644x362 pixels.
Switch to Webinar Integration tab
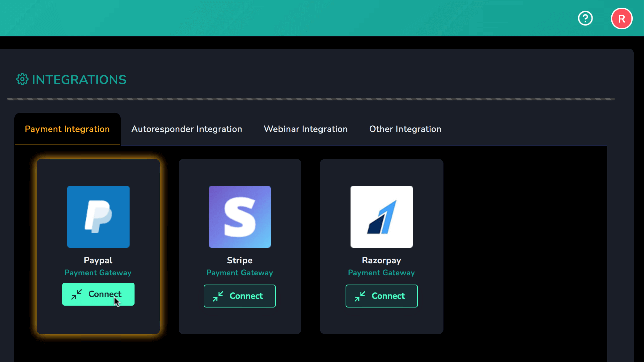305,129
